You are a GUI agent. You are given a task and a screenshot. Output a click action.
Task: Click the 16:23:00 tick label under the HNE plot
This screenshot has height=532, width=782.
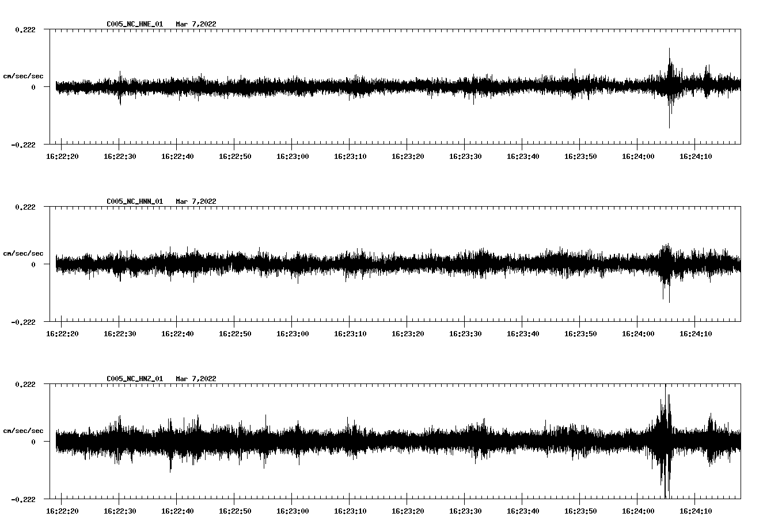point(293,156)
